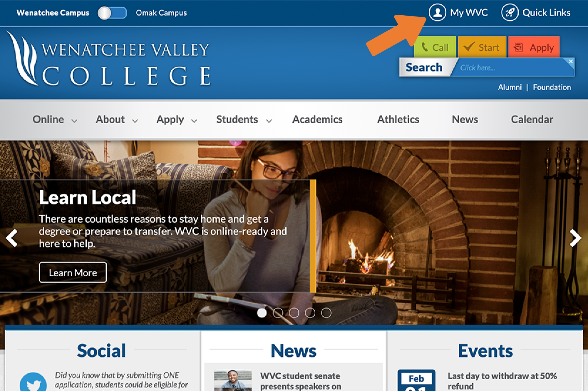Screen dimensions: 588x391
Task: Open the Athletics menu item
Action: (x=398, y=119)
